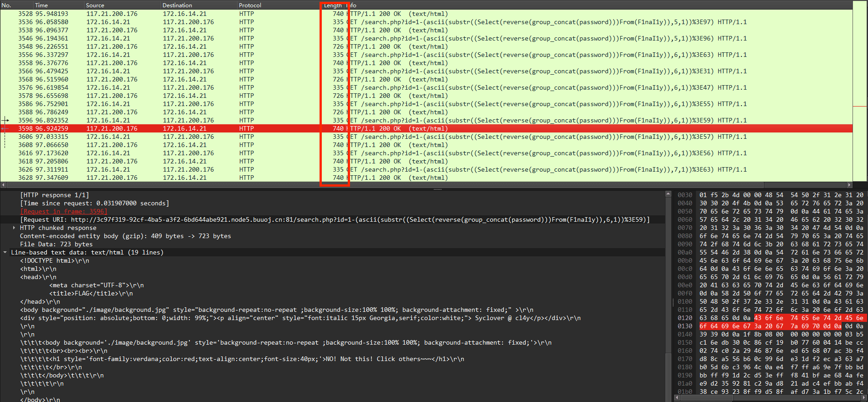Click up arrow of packet details vertical scrollbar
The height and width of the screenshot is (402, 868).
click(x=668, y=194)
